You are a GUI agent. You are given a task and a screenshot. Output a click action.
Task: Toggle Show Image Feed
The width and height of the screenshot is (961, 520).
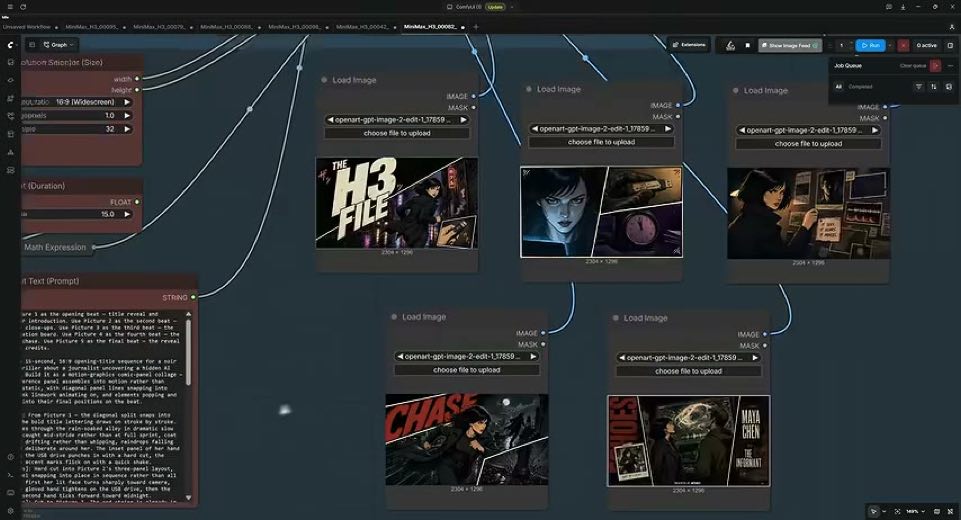pos(789,45)
